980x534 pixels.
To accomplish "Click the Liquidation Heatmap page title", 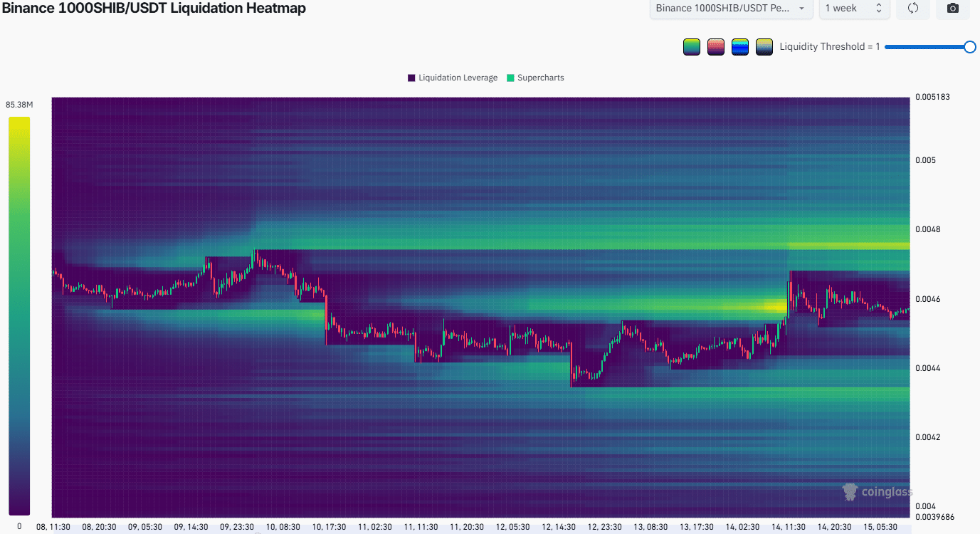I will [x=153, y=9].
